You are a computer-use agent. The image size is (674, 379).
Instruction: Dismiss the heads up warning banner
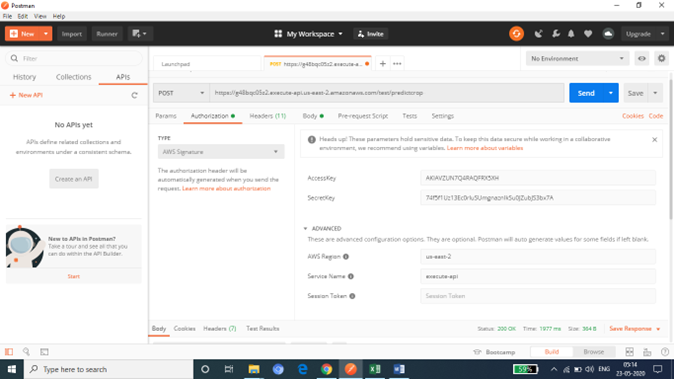tap(654, 139)
